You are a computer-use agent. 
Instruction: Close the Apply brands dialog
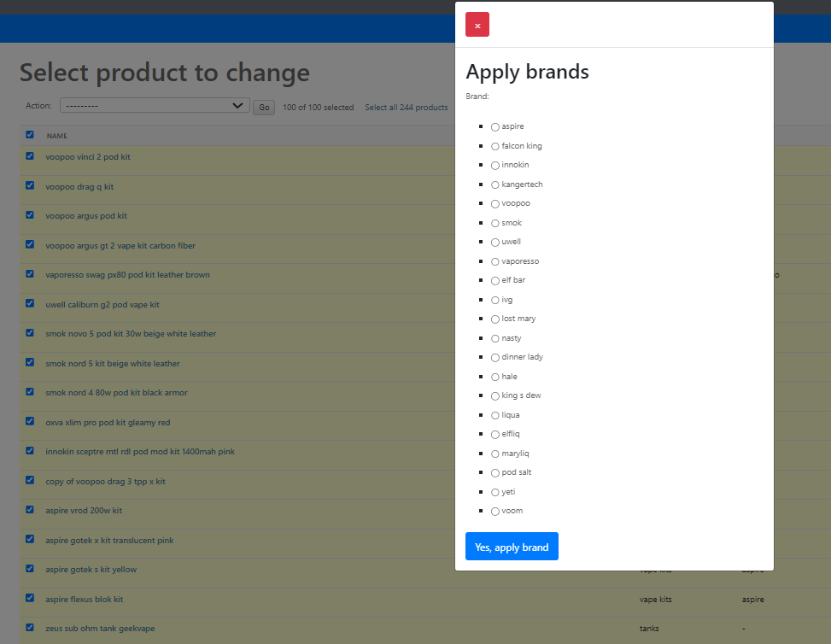click(477, 25)
